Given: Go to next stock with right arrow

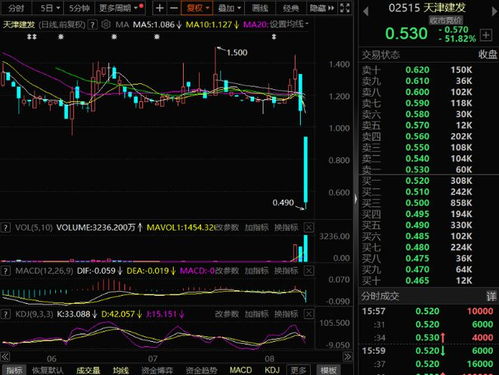Looking at the screenshot, I should point(494,11).
